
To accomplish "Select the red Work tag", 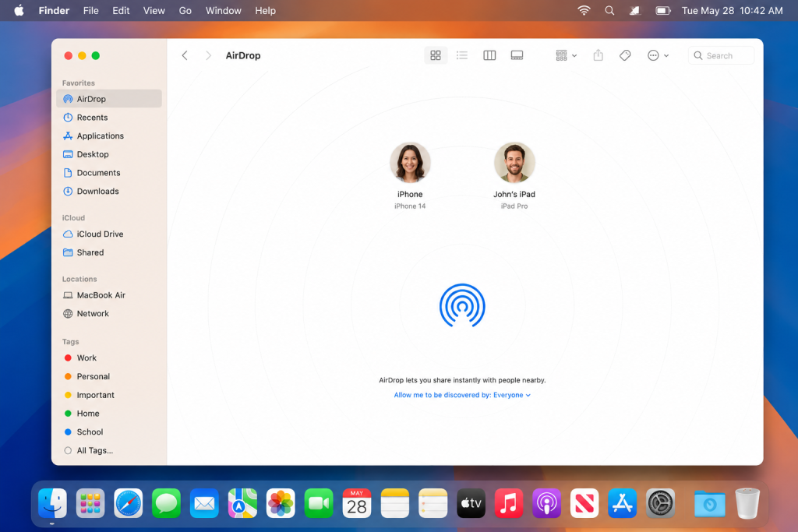I will click(109, 358).
